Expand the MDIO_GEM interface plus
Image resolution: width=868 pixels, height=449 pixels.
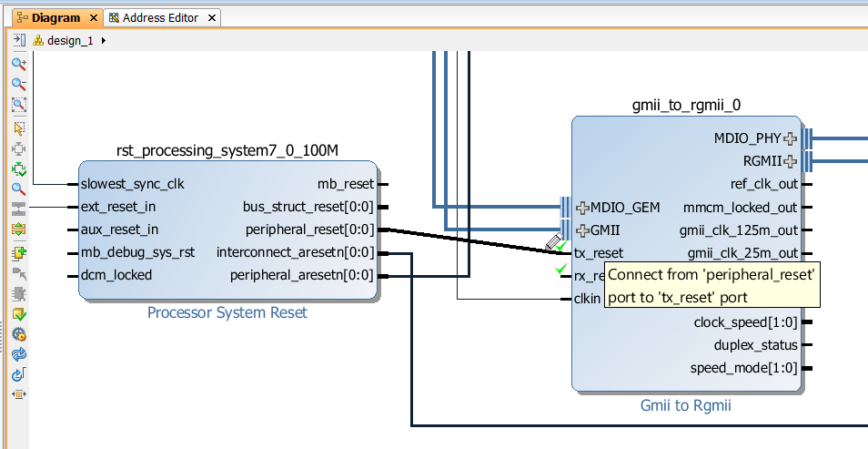pos(582,208)
